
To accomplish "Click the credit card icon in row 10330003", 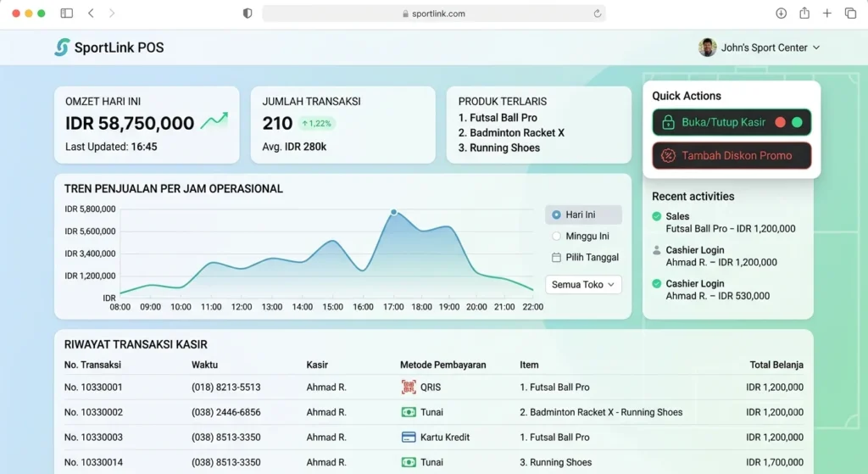I will click(x=409, y=437).
